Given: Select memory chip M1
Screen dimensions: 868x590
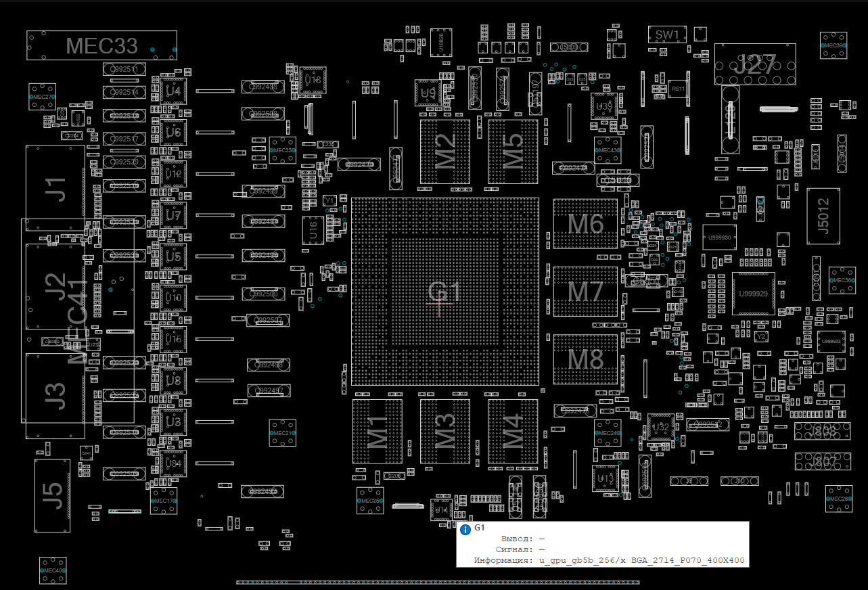Looking at the screenshot, I should click(377, 431).
